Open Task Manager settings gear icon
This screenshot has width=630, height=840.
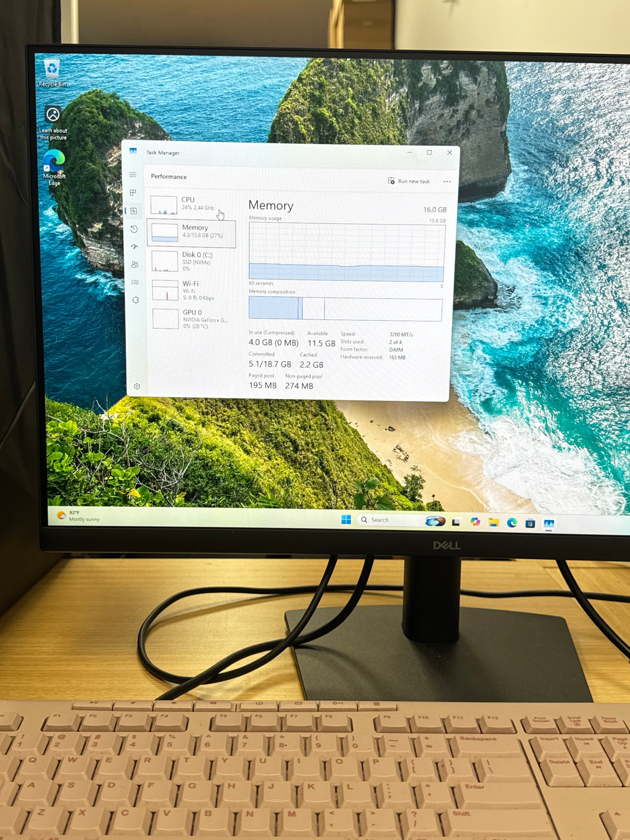pyautogui.click(x=137, y=386)
